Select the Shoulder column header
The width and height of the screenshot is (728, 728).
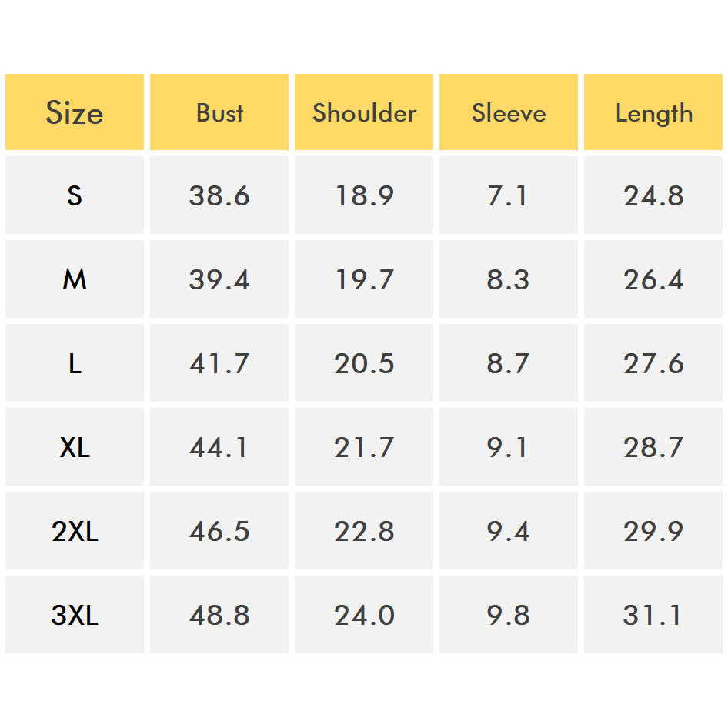pos(364,112)
